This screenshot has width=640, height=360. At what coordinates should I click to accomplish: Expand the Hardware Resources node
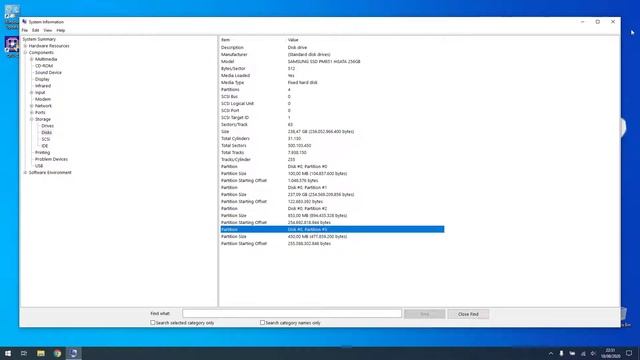click(x=25, y=46)
